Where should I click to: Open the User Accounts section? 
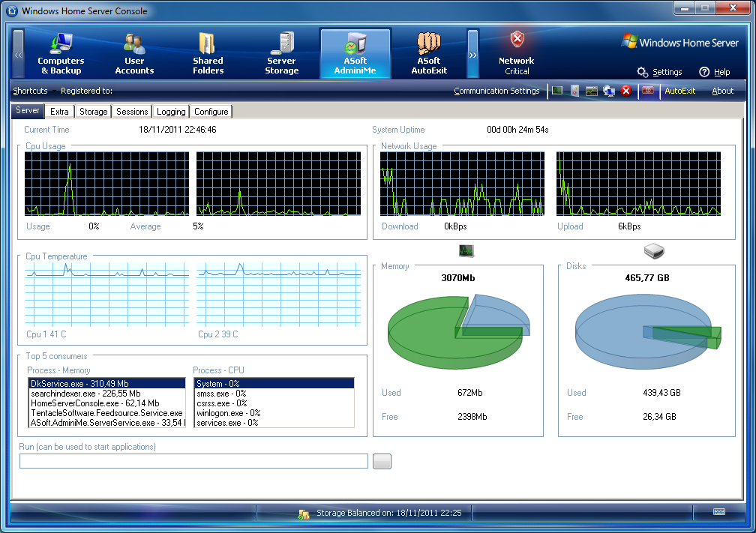(134, 53)
